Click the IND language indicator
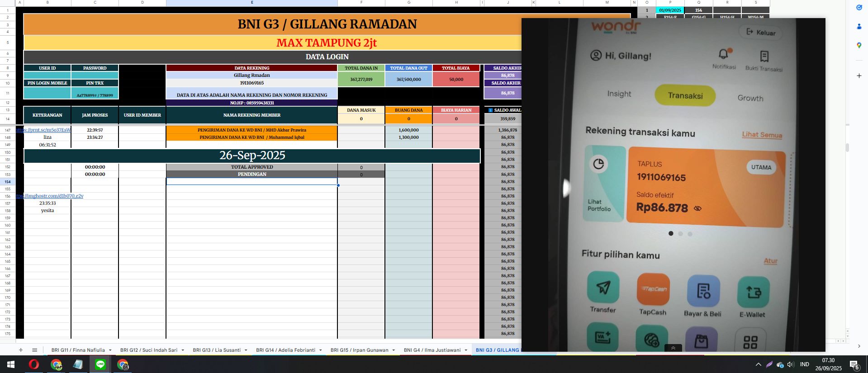This screenshot has width=868, height=373. tap(805, 364)
